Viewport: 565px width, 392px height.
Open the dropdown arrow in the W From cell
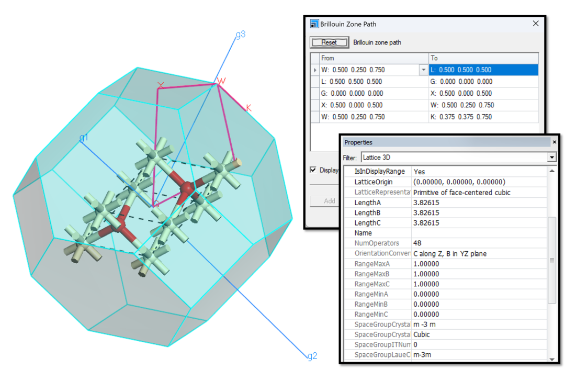click(423, 70)
